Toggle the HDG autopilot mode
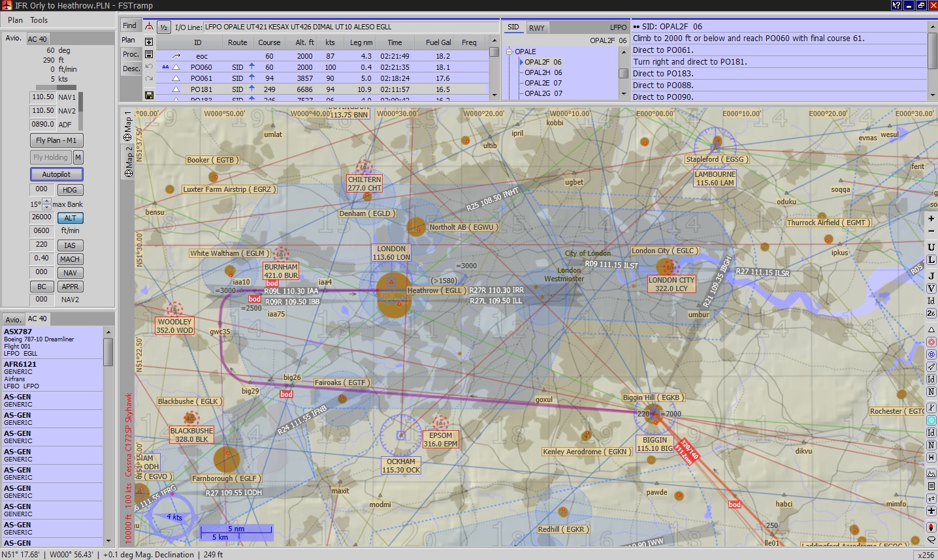Screen dimensions: 938x560 tap(70, 190)
